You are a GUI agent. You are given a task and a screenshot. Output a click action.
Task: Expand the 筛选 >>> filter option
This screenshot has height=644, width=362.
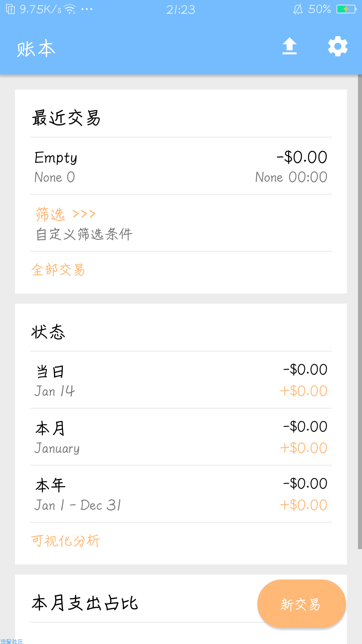66,214
